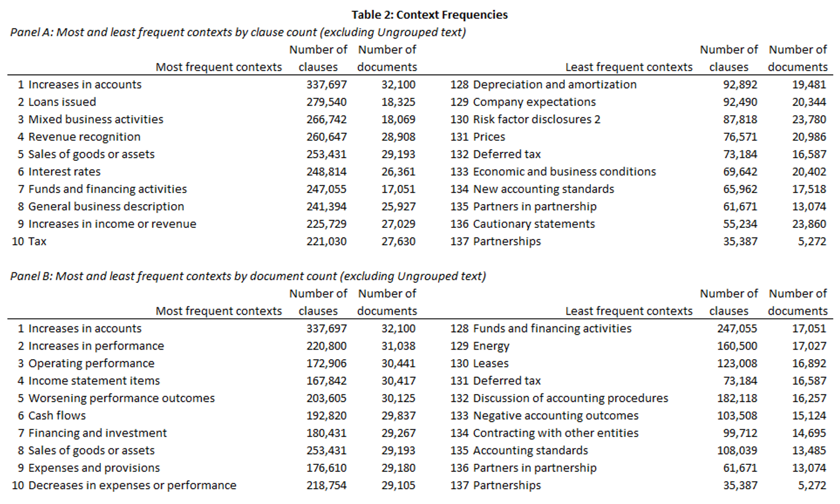Click General business description cell
The width and height of the screenshot is (840, 504).
click(x=106, y=207)
